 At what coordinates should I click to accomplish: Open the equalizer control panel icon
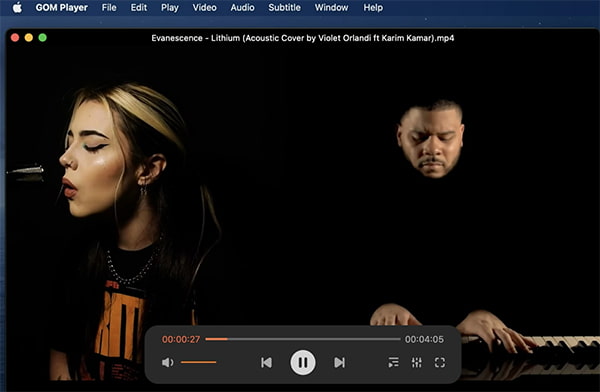(x=417, y=362)
